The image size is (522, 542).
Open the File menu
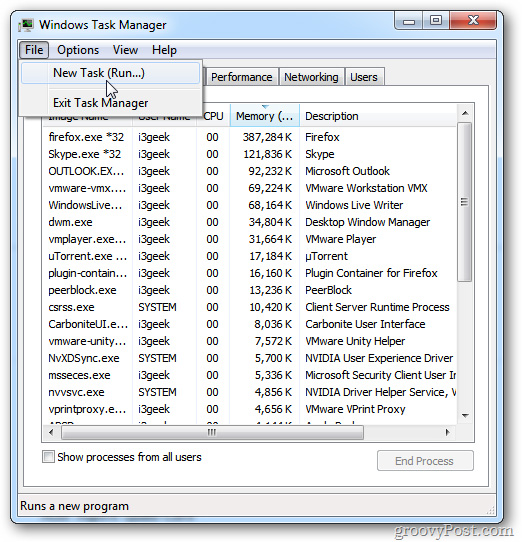pyautogui.click(x=34, y=50)
